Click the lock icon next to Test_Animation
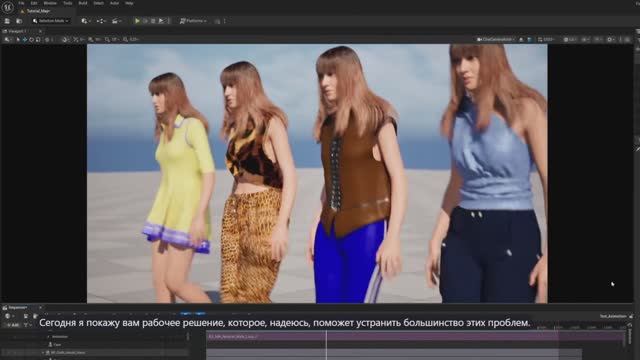The image size is (640, 360). pos(631,316)
